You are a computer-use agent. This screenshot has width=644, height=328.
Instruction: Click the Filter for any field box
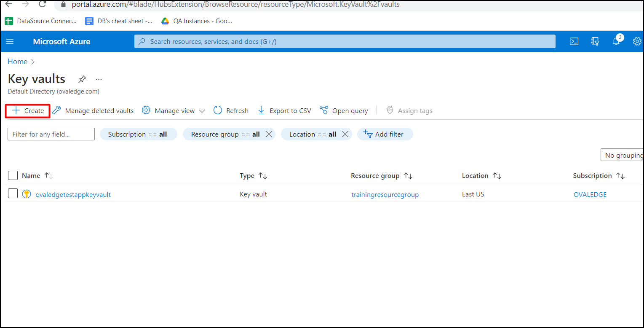(51, 134)
